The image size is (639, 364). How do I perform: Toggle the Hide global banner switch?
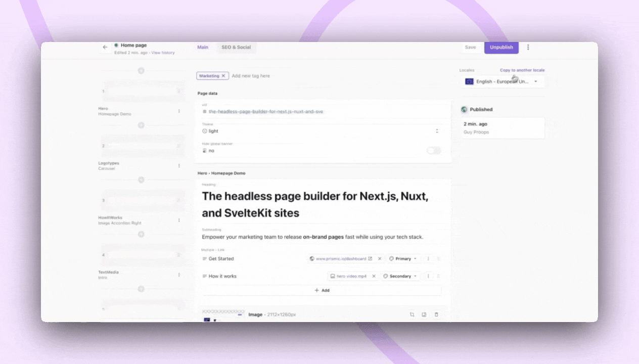433,150
